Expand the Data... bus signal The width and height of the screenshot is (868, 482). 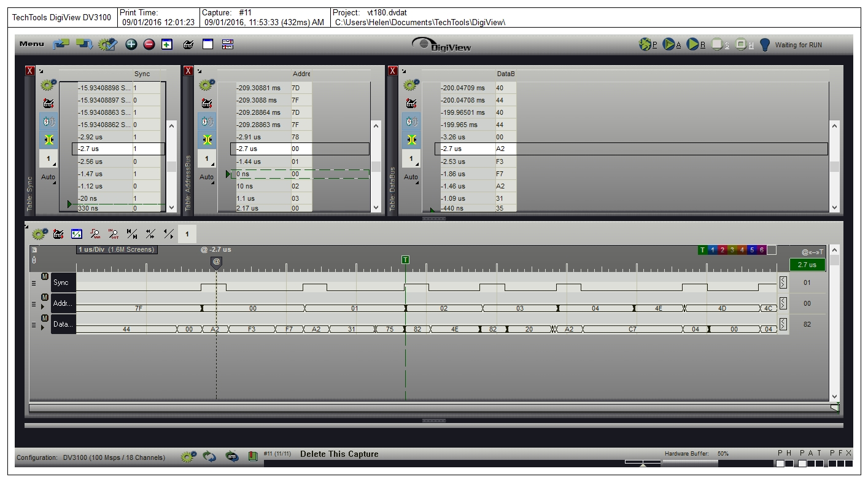(43, 327)
